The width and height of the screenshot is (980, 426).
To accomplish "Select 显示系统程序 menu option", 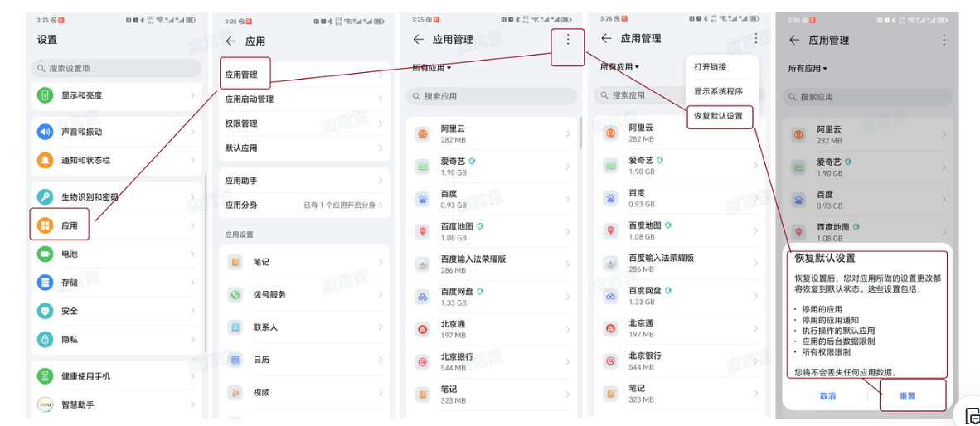I will tap(718, 92).
